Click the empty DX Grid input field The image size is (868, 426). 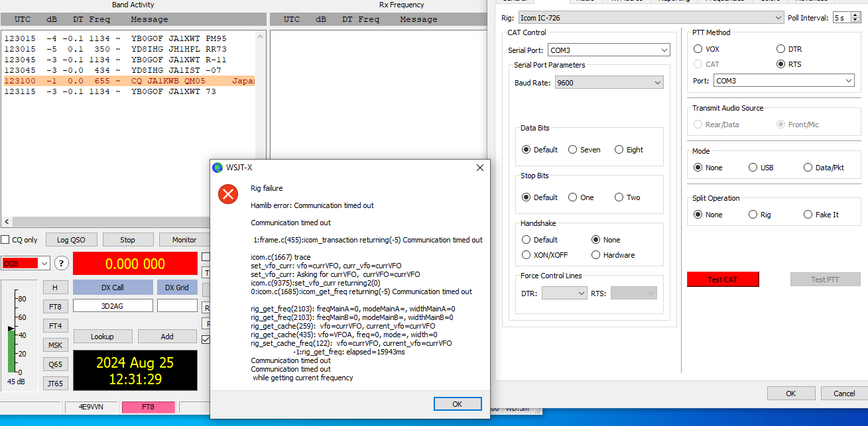point(177,305)
